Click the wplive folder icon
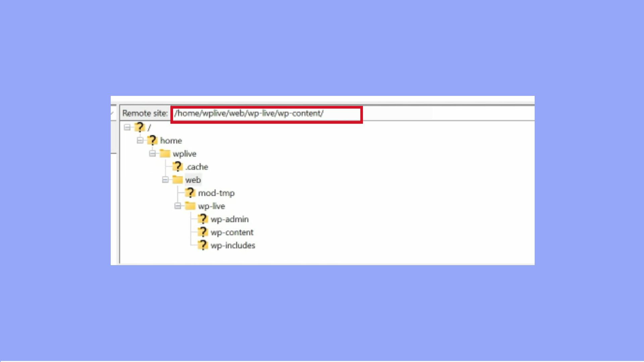The height and width of the screenshot is (362, 644). click(x=165, y=154)
